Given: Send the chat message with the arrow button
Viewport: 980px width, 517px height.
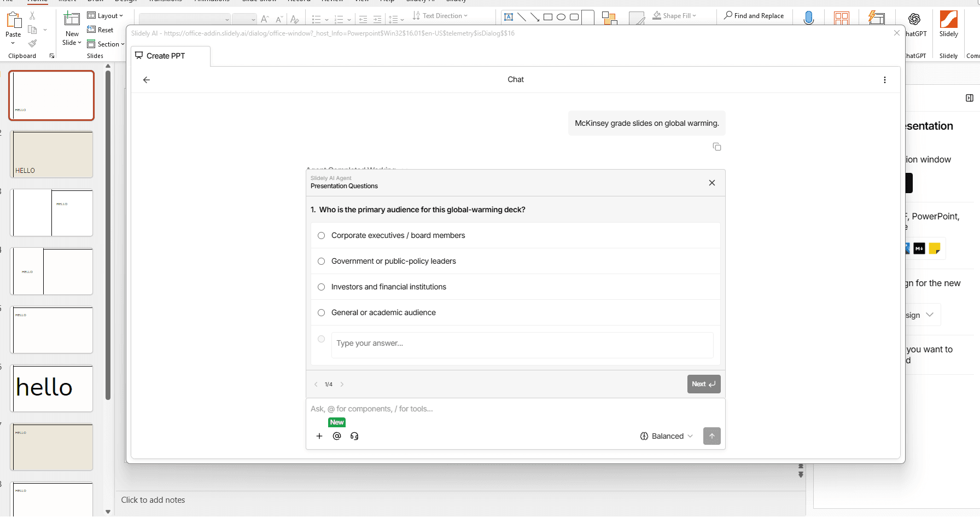Looking at the screenshot, I should pos(712,436).
